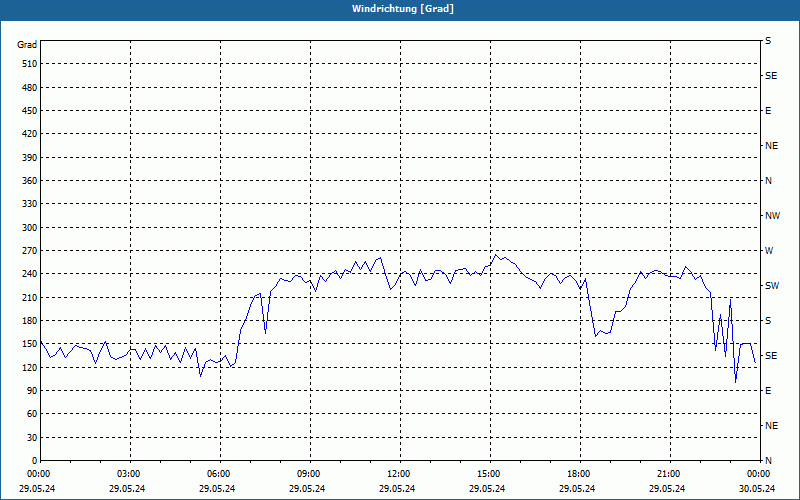This screenshot has width=800, height=500.
Task: Select the 480 degree axis label
Action: coord(30,88)
